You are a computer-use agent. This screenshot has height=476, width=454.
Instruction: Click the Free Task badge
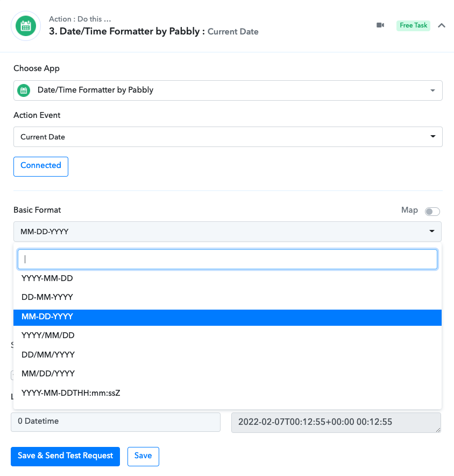(x=413, y=25)
